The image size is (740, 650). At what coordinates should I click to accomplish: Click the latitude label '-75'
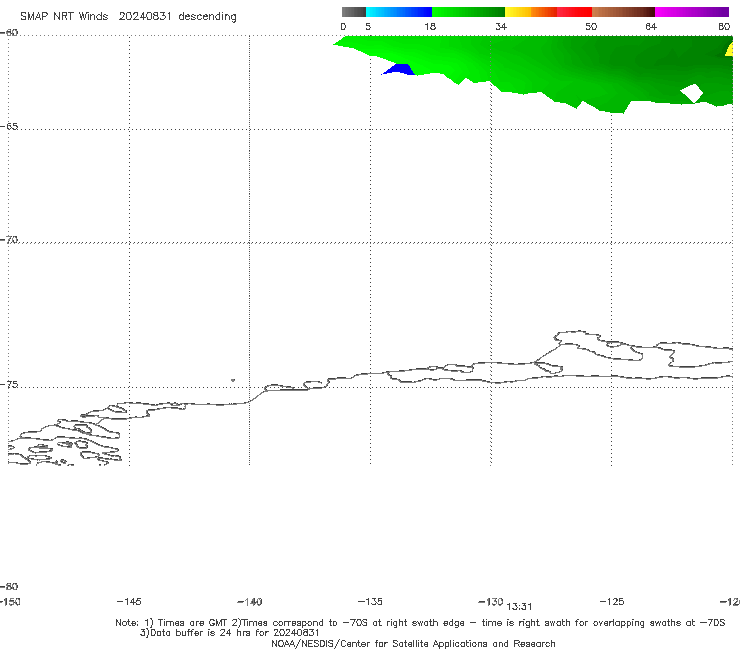[x=9, y=385]
